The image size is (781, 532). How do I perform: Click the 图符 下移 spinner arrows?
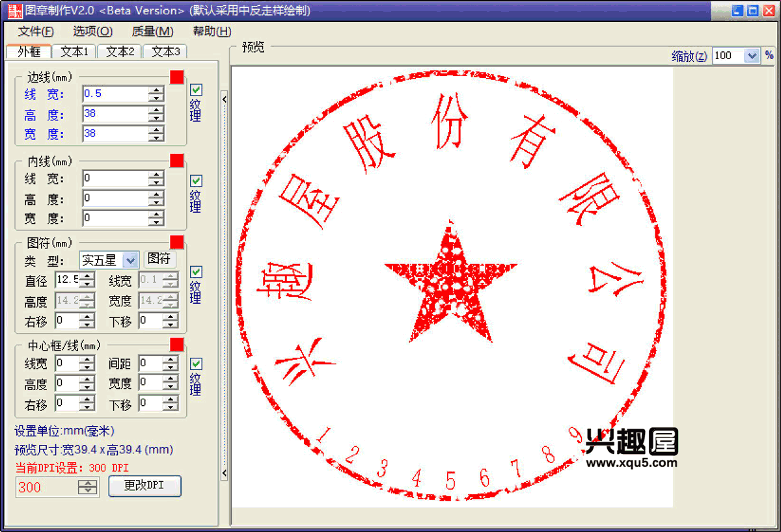tap(171, 321)
